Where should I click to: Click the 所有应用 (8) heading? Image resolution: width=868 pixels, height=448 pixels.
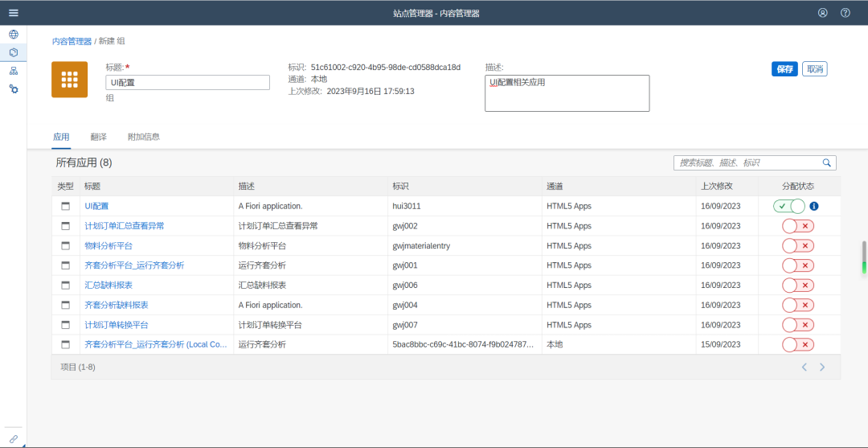click(x=84, y=162)
